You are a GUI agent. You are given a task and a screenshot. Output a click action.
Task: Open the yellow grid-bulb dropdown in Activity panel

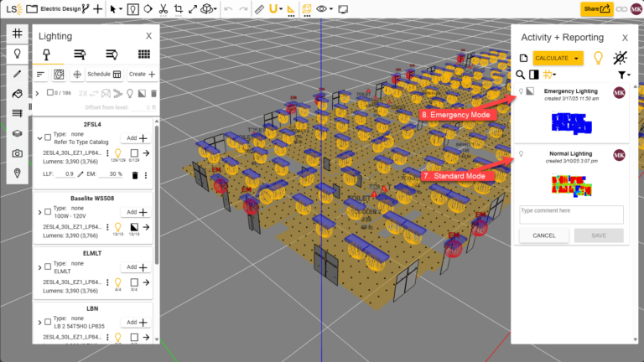click(x=549, y=75)
